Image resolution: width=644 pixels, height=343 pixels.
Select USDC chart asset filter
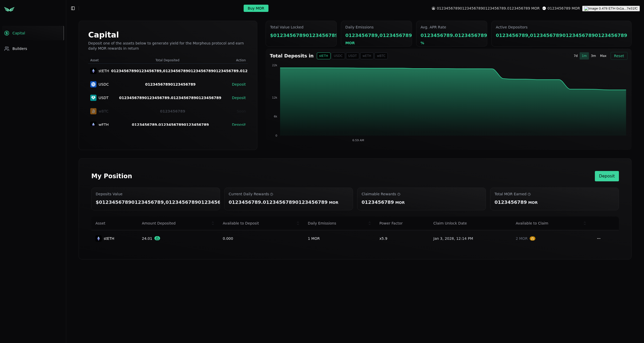[338, 56]
